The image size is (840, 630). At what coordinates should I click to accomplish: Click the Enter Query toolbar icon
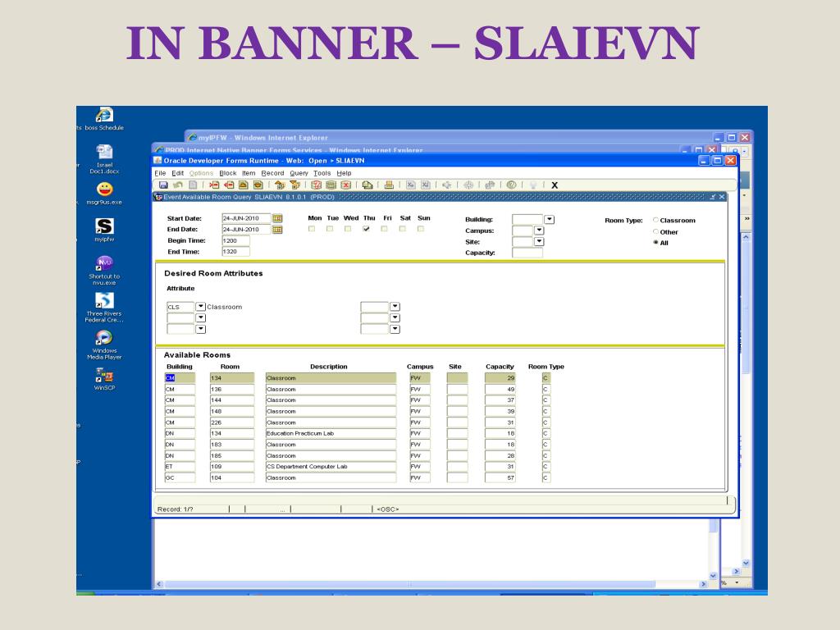pos(317,185)
